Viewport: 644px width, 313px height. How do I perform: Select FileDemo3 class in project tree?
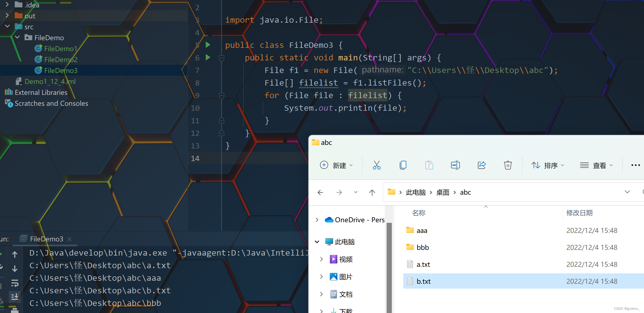click(56, 71)
